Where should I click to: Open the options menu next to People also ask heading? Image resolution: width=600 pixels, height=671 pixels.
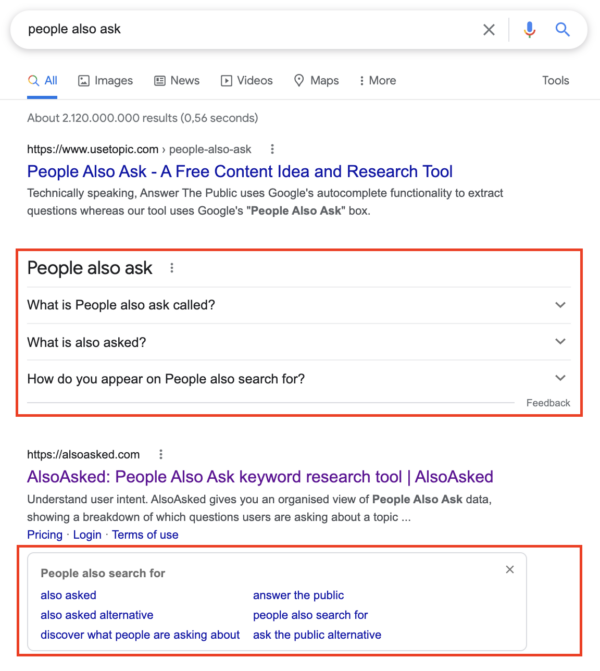point(172,268)
